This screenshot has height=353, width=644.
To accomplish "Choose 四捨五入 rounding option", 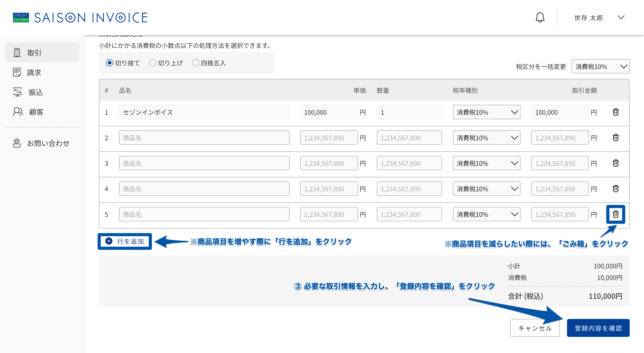I will (x=196, y=63).
